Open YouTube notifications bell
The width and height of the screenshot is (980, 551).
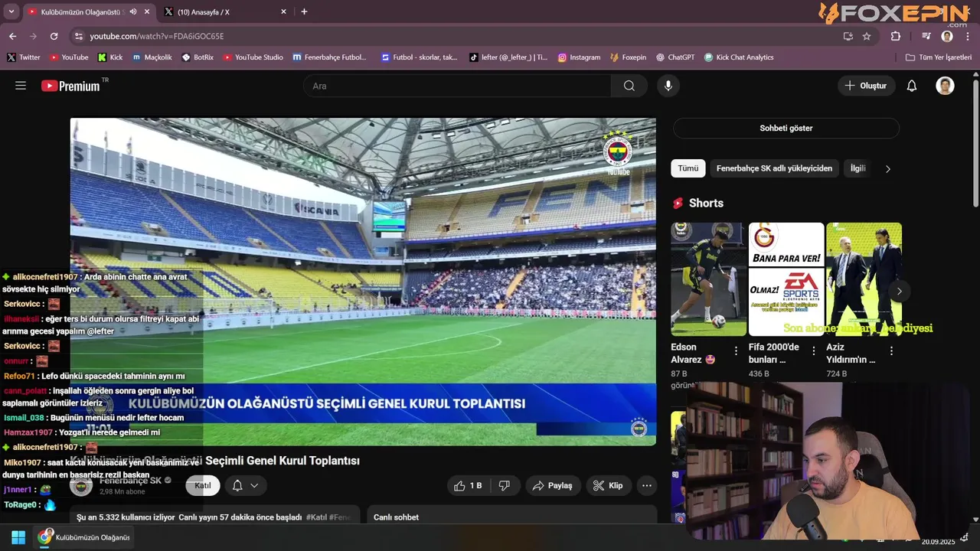[912, 86]
